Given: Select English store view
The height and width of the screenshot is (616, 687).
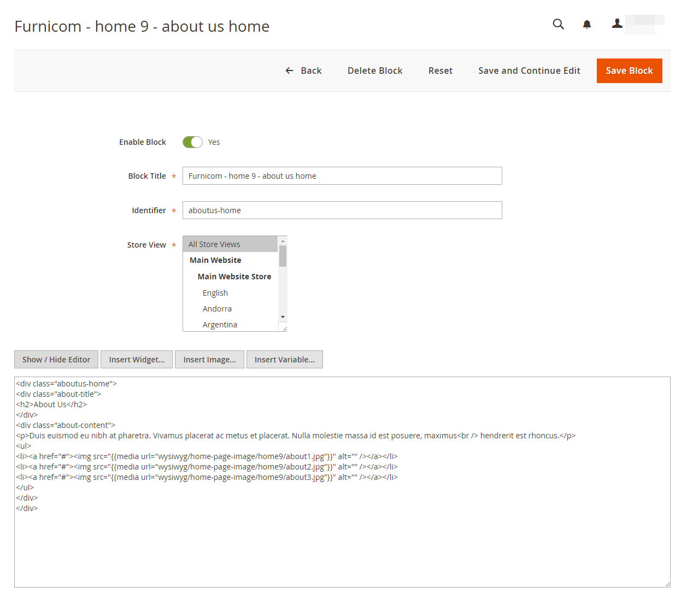Looking at the screenshot, I should pyautogui.click(x=230, y=293).
